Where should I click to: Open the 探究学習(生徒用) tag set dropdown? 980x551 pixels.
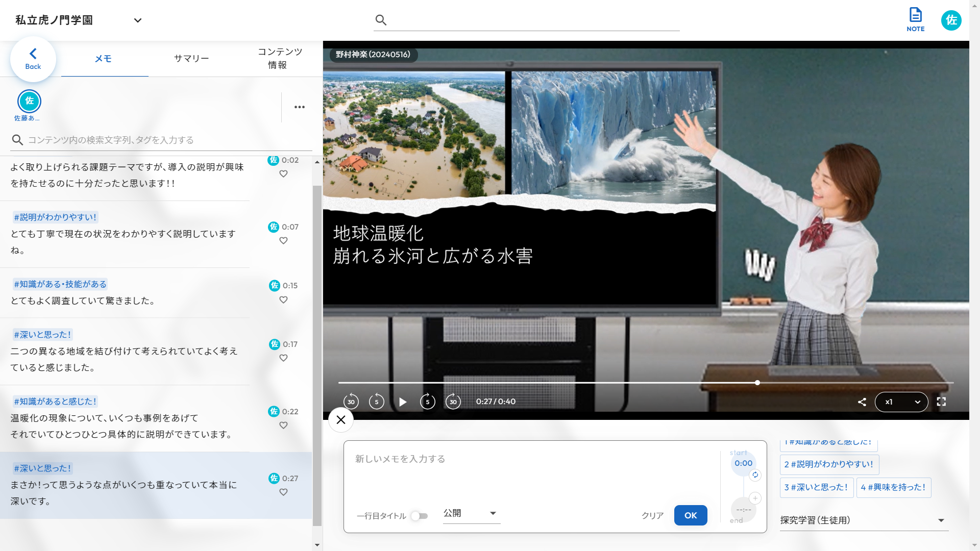point(864,520)
